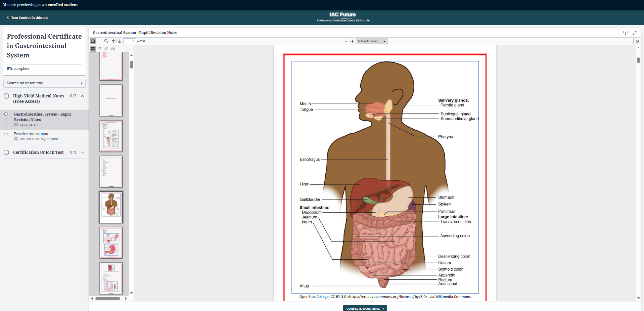644x311 pixels.
Task: Open the Automatic Zoom dropdown
Action: (x=371, y=41)
